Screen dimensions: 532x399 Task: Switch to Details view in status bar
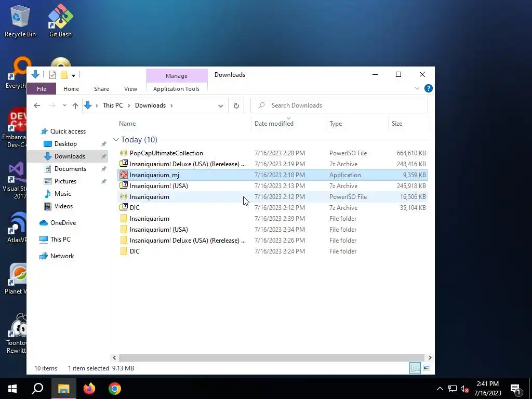(415, 368)
